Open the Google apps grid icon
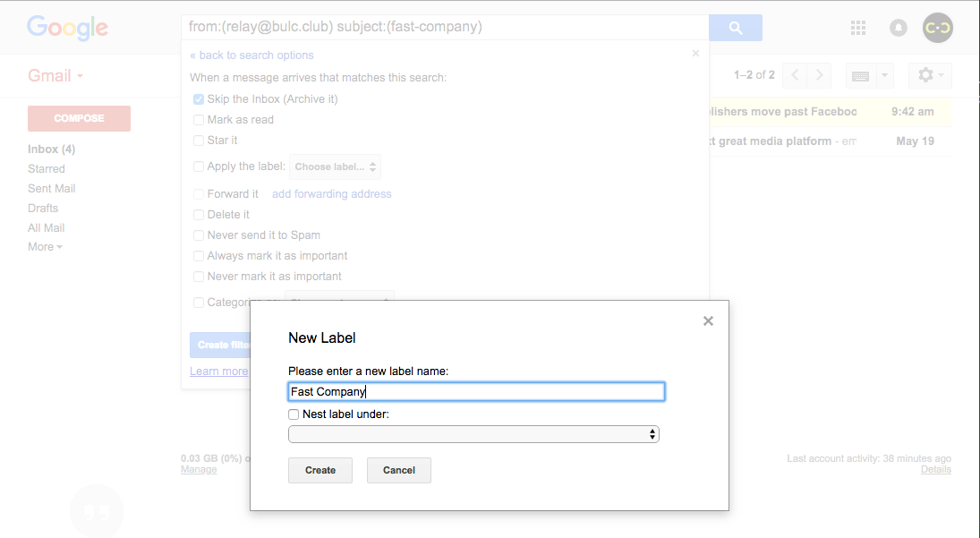This screenshot has width=980, height=538. point(858,28)
